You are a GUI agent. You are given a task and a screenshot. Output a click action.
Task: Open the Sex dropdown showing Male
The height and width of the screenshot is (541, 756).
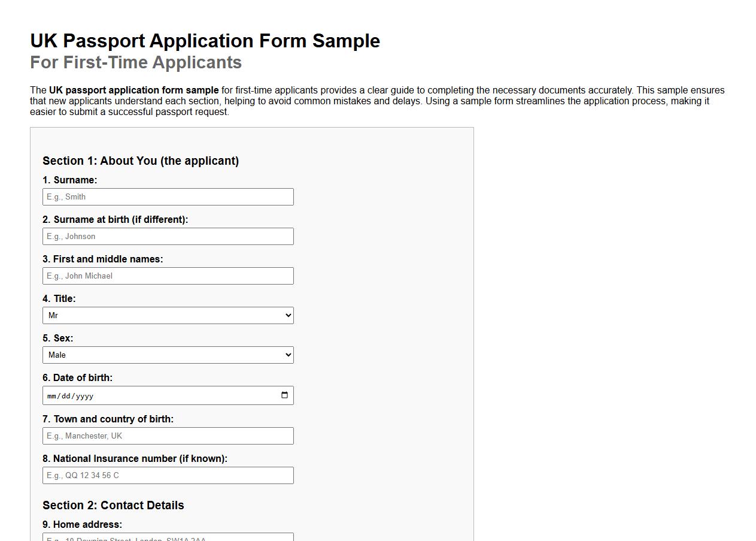click(168, 355)
